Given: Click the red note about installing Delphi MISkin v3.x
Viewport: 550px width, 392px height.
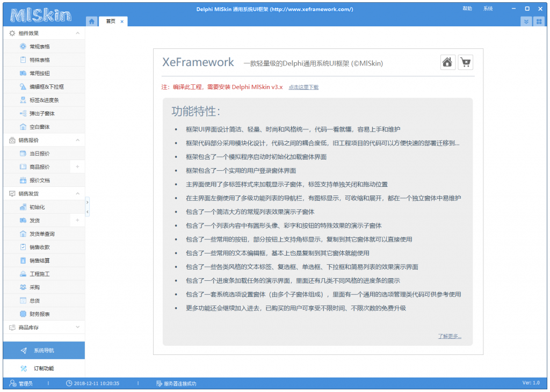Looking at the screenshot, I should (222, 87).
